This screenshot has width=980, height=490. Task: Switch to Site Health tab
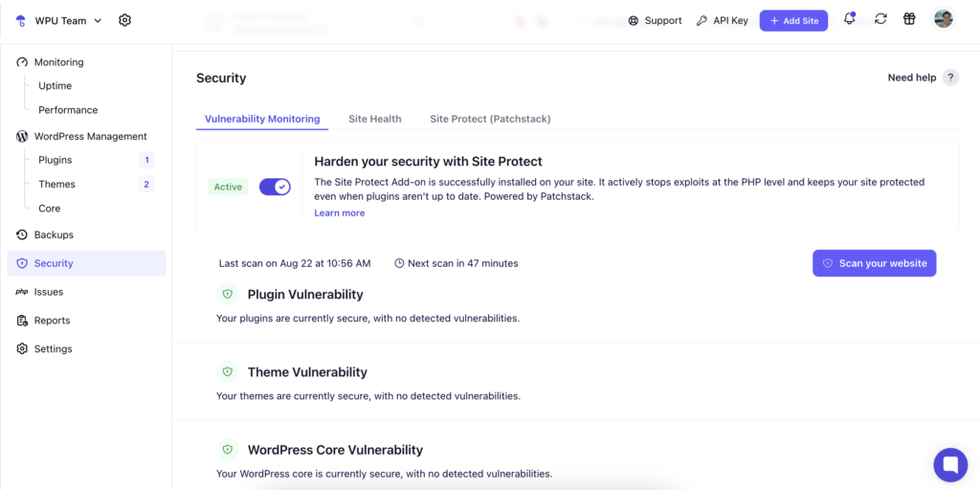tap(375, 119)
